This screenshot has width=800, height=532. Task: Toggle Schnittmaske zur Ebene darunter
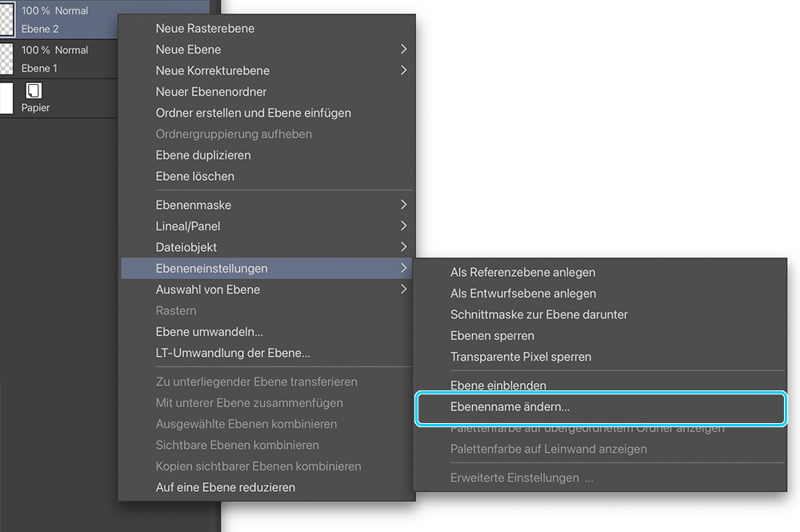(539, 314)
